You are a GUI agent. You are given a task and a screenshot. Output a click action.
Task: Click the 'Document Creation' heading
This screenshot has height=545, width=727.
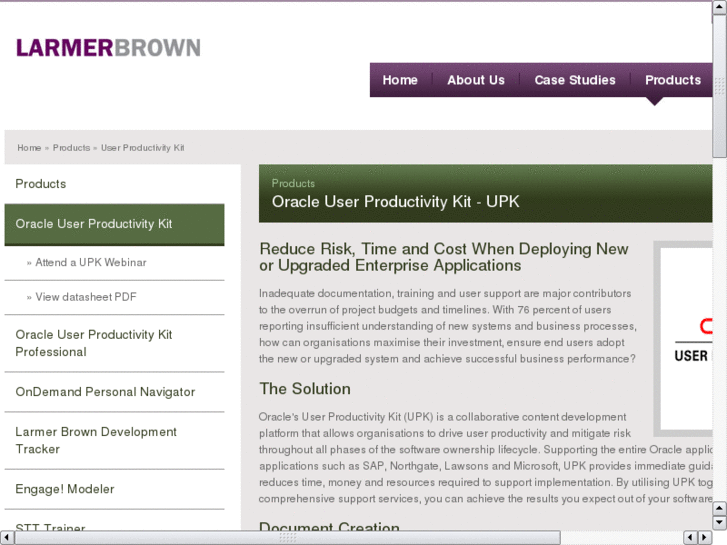(329, 526)
